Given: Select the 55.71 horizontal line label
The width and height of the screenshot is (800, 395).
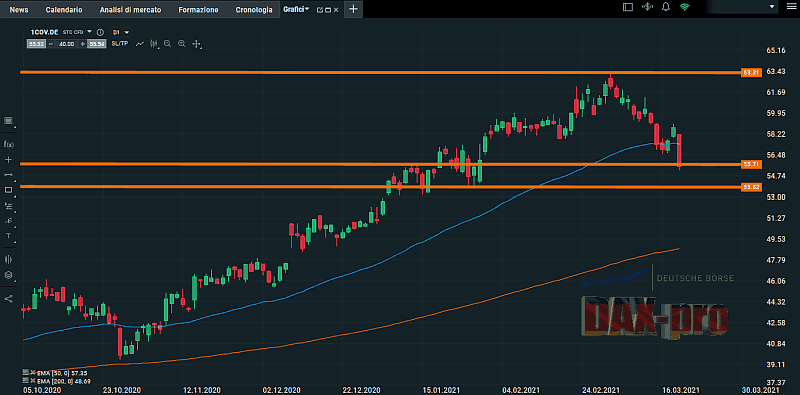Looking at the screenshot, I should point(752,164).
